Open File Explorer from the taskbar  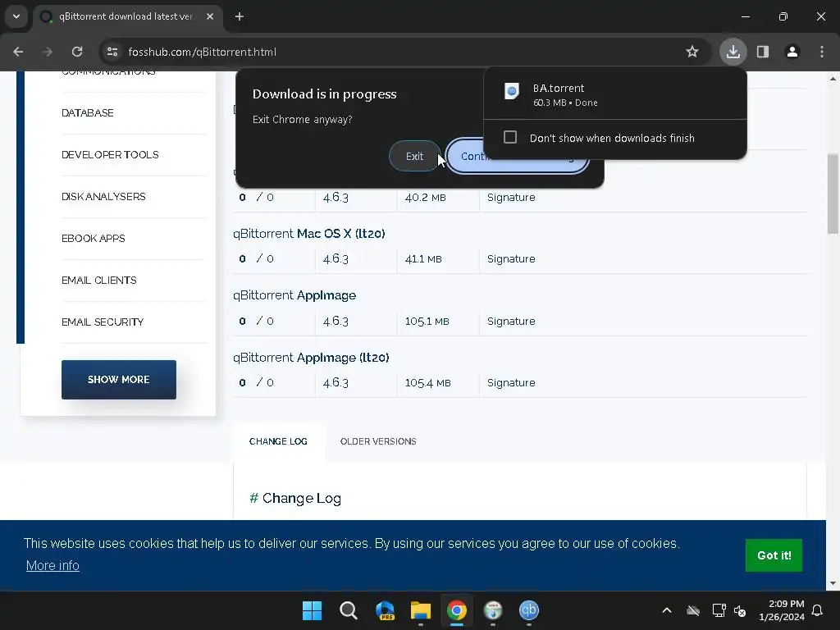point(421,610)
